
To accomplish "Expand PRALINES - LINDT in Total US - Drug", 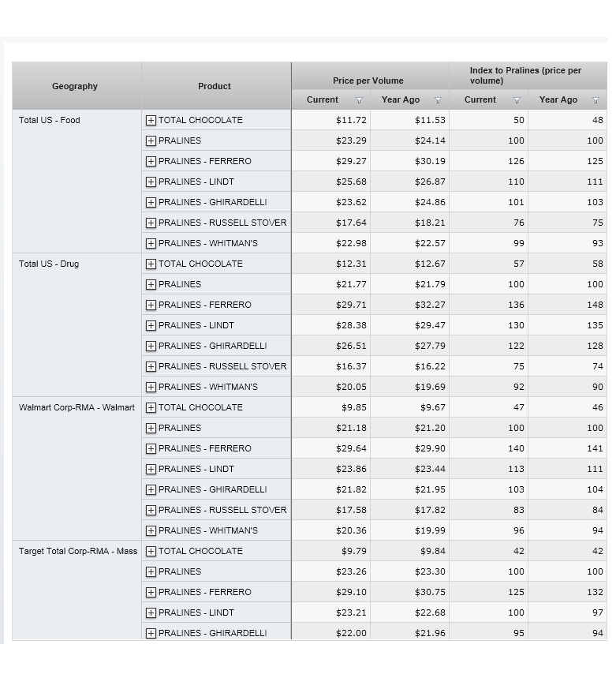I will 151,326.
